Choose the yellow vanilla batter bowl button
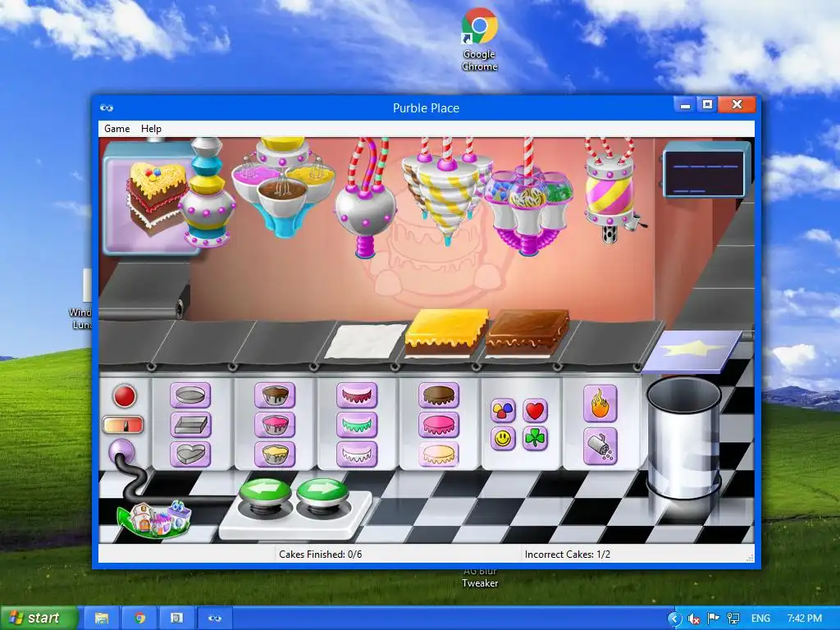 274,454
